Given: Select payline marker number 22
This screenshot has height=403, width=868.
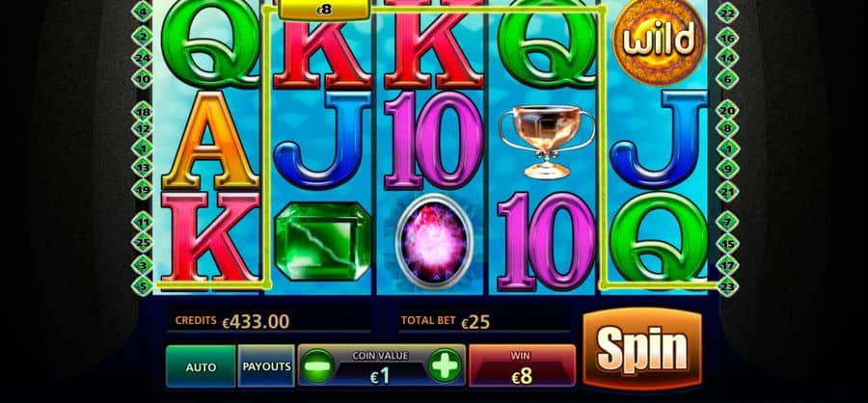Looking at the screenshot, I should [x=727, y=13].
